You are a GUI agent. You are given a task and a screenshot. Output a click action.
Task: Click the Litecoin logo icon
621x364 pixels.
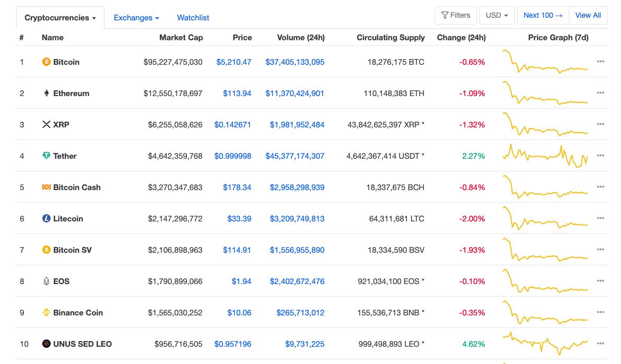click(46, 219)
